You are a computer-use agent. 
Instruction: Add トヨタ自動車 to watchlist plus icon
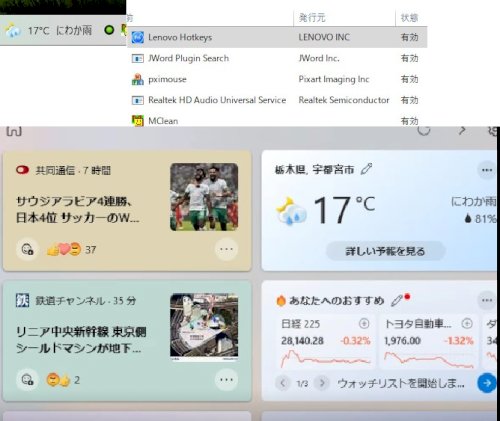click(467, 323)
